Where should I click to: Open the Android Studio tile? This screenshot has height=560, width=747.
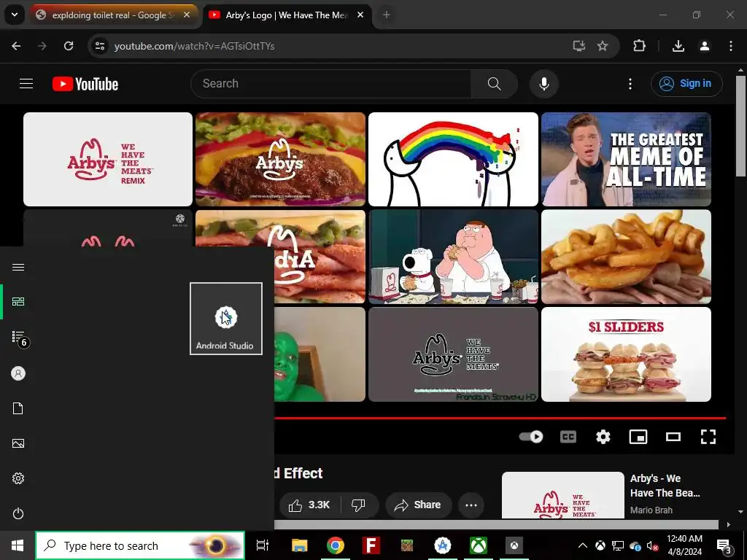pyautogui.click(x=226, y=319)
